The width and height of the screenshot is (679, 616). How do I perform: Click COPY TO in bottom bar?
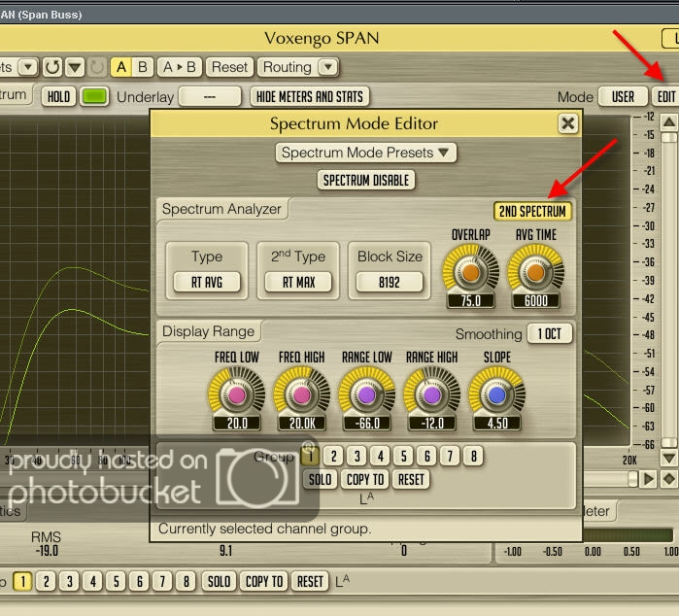(x=264, y=581)
